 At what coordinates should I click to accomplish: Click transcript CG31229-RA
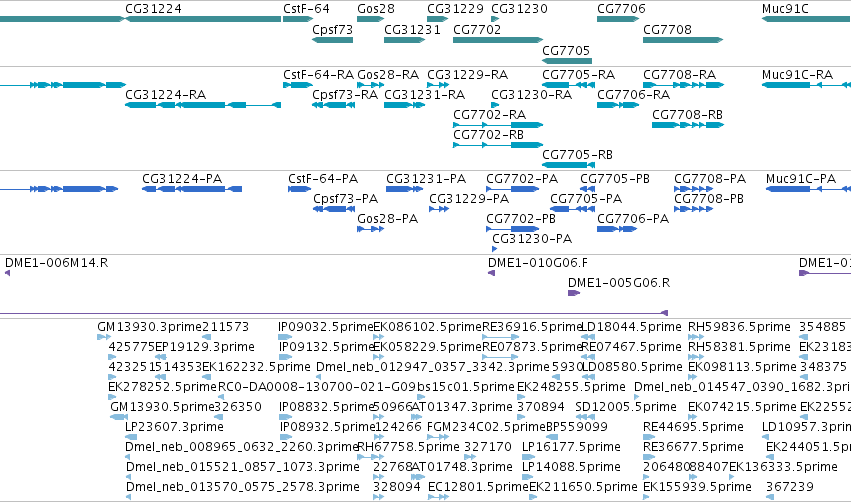point(467,74)
